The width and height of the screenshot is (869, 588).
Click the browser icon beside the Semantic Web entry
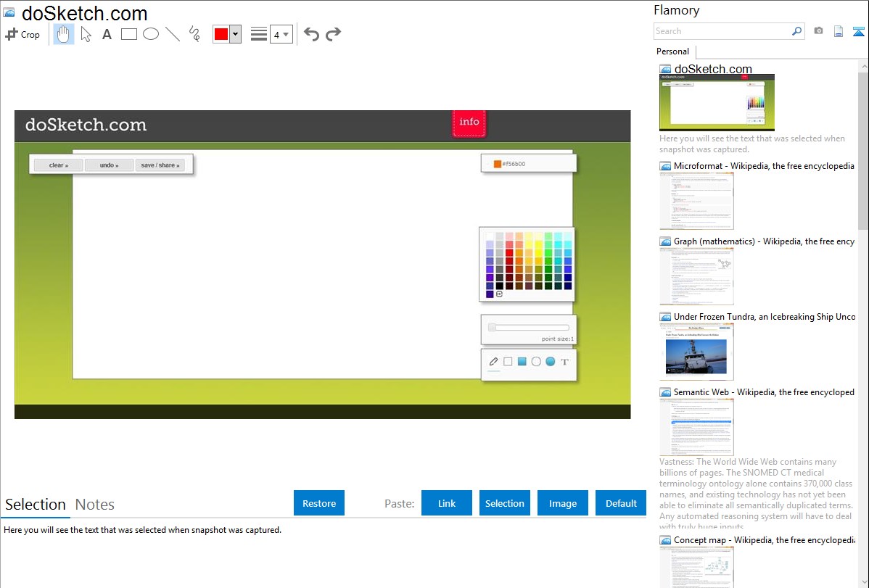tap(665, 392)
